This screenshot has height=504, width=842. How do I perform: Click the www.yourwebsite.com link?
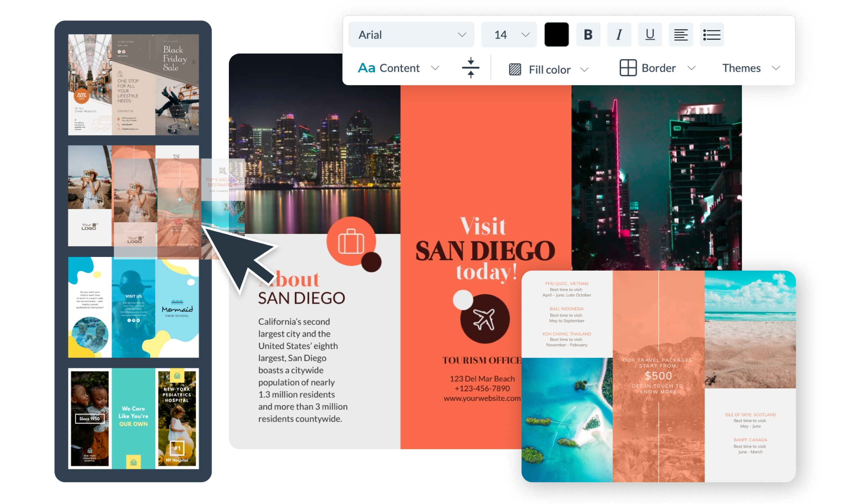(x=482, y=399)
